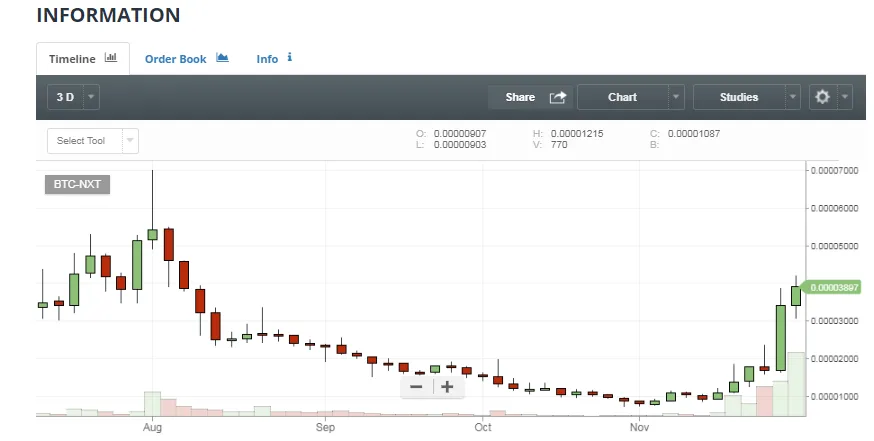
Task: Click the Aug date axis label
Action: click(x=152, y=427)
